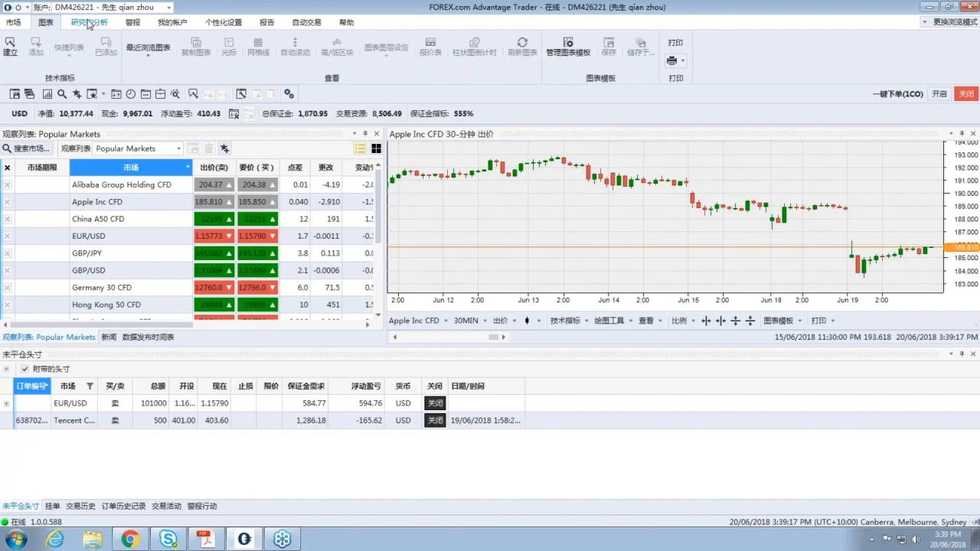Click the bar chart icon in quick toolbar

pos(47,93)
